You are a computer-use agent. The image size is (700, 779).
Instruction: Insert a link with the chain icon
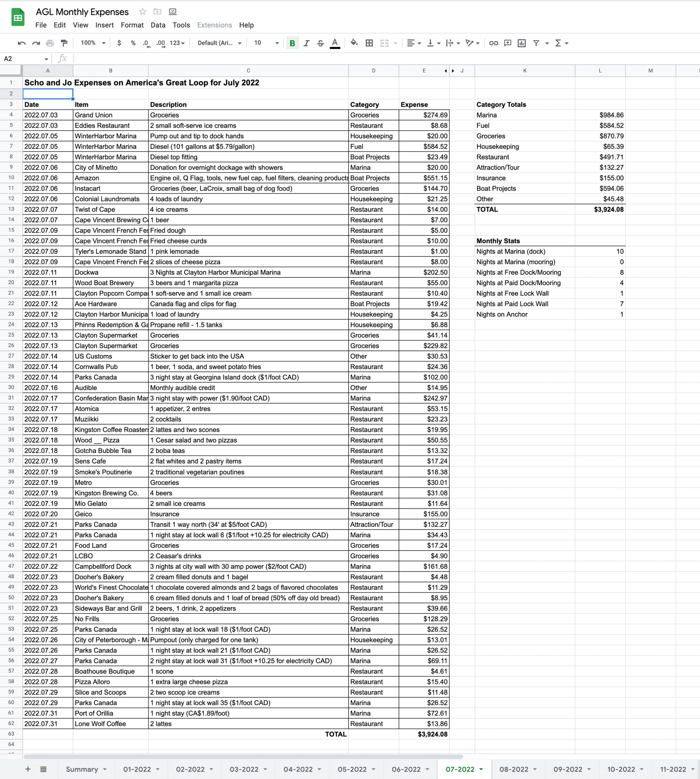coord(494,43)
